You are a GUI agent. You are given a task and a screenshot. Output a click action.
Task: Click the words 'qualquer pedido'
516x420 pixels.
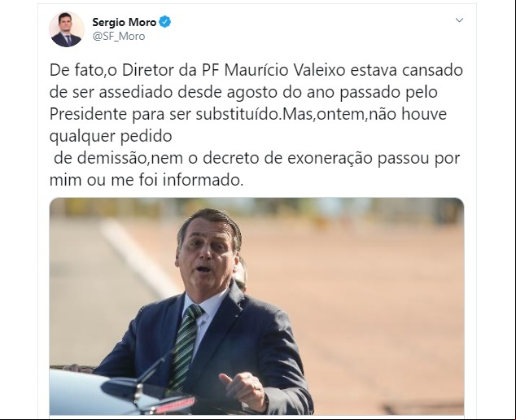tap(111, 136)
